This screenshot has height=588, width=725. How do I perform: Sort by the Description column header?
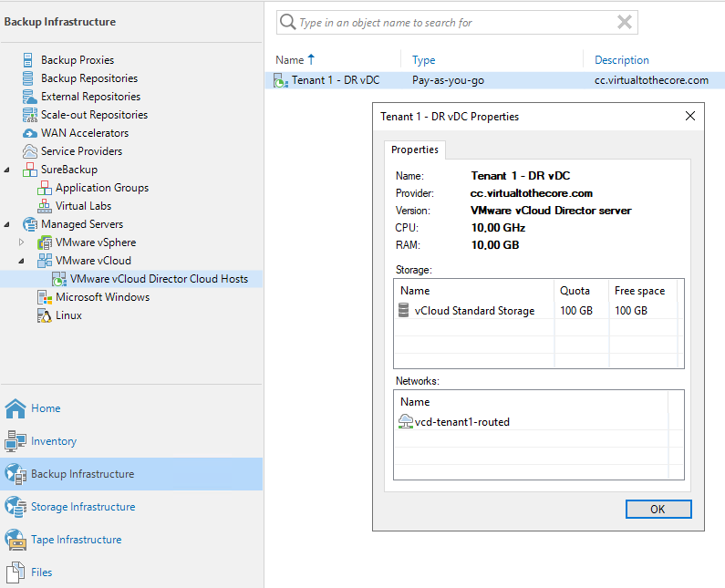(621, 60)
